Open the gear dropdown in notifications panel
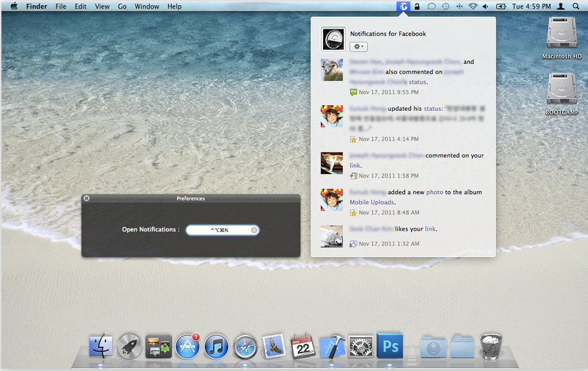This screenshot has width=588, height=371. point(358,46)
